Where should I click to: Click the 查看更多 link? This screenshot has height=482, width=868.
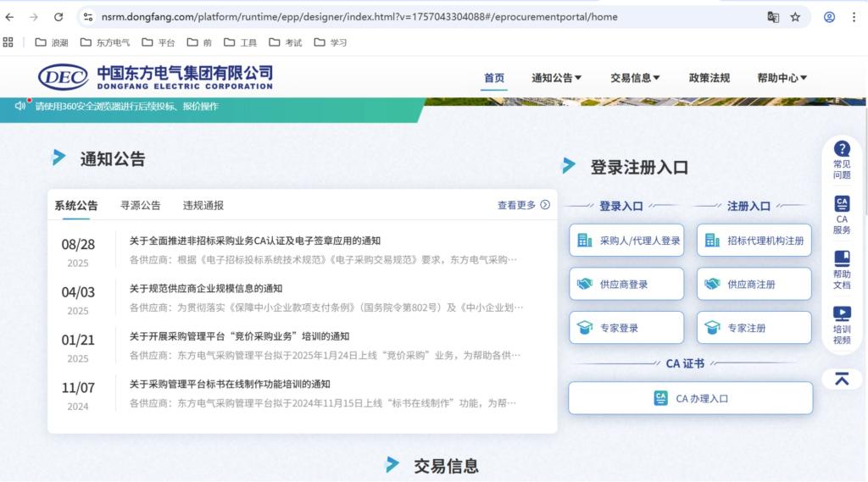click(x=523, y=205)
